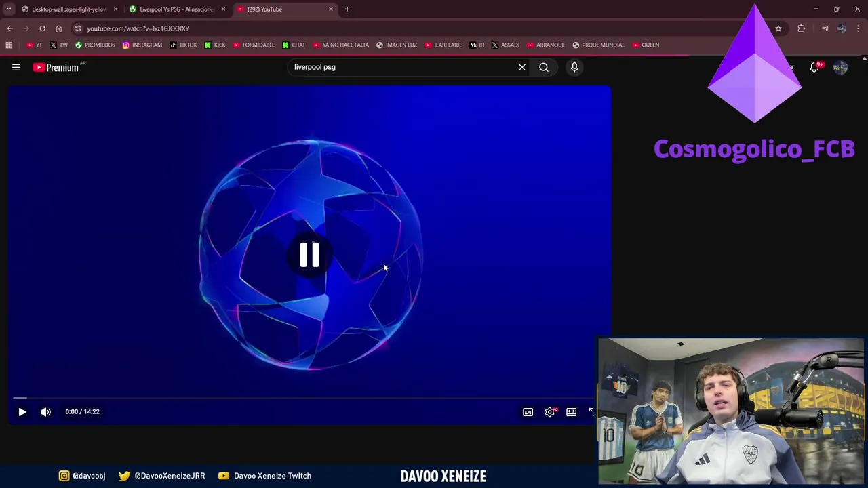
Task: Clear the search box with X
Action: pyautogui.click(x=522, y=67)
